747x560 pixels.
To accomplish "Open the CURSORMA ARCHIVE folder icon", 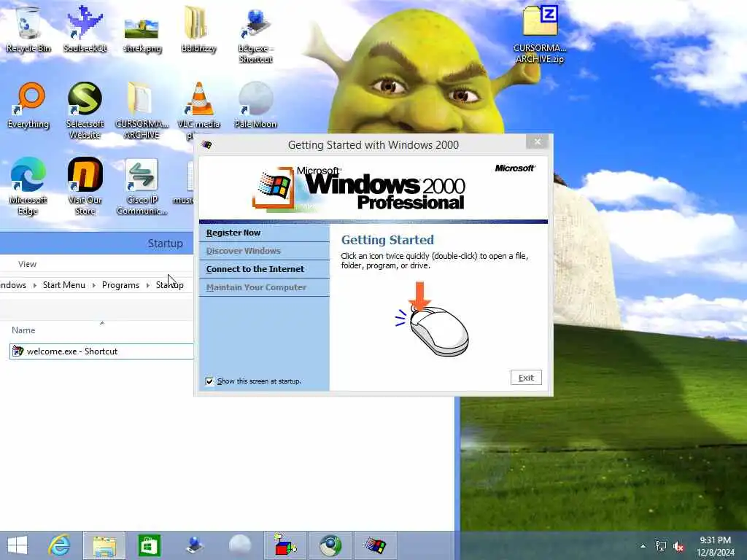I will 142,111.
